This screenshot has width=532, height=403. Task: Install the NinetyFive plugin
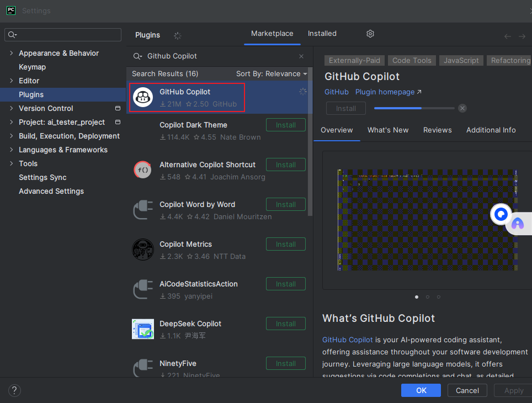click(286, 363)
